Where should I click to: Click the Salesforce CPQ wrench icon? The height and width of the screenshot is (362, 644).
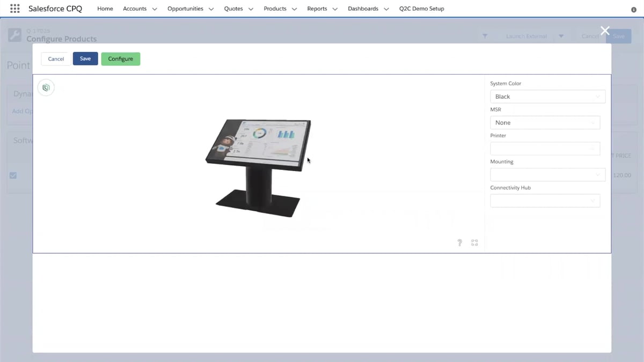tap(14, 35)
